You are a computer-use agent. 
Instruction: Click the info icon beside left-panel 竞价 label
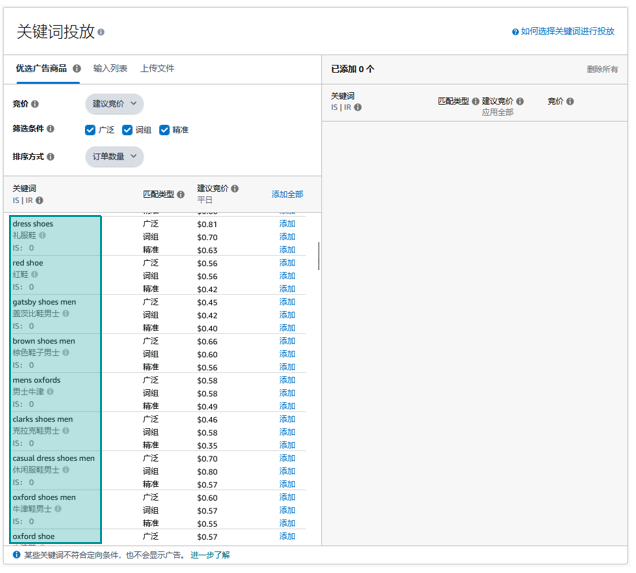(x=35, y=104)
